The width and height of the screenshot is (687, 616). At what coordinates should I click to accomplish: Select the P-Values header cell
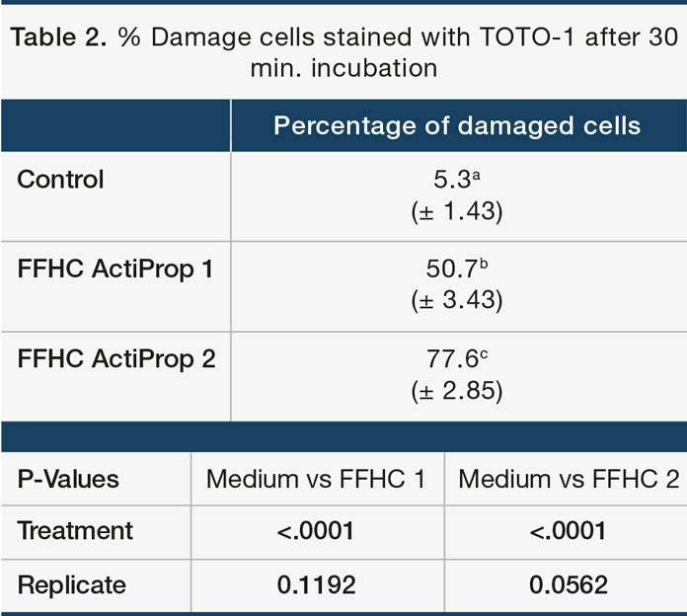[x=68, y=480]
